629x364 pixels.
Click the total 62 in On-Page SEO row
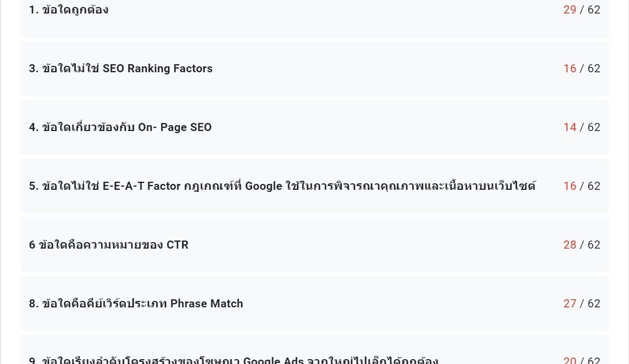point(594,127)
